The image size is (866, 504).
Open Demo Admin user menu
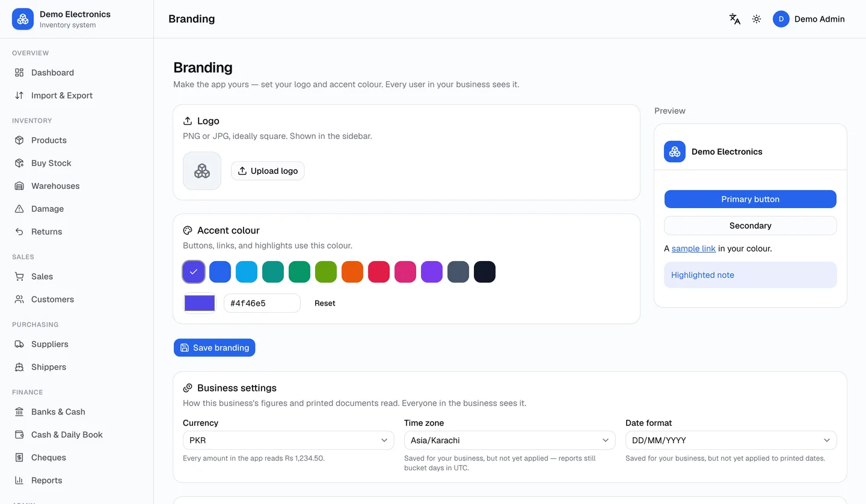pos(809,19)
